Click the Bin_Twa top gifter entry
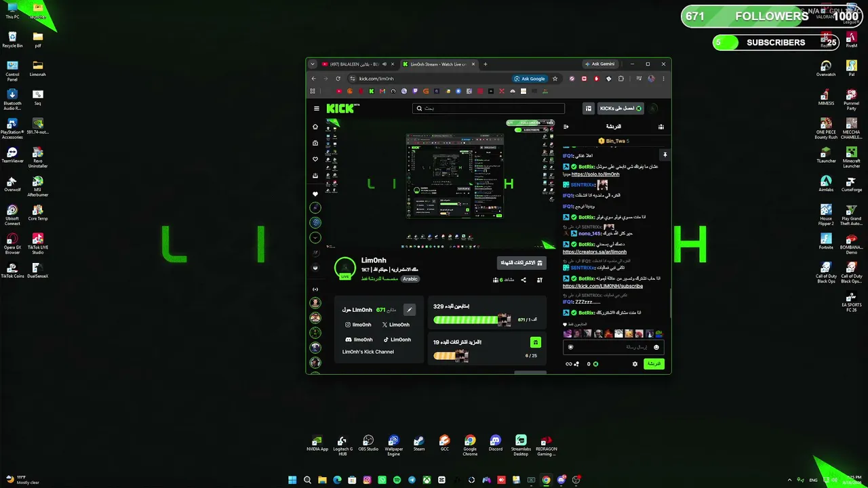Image resolution: width=868 pixels, height=488 pixels. pyautogui.click(x=613, y=141)
